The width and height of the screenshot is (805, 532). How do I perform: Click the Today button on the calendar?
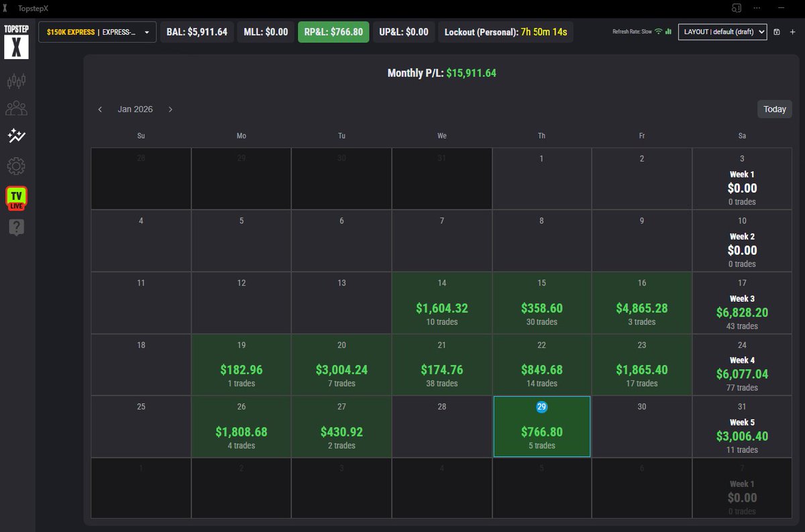pos(774,109)
